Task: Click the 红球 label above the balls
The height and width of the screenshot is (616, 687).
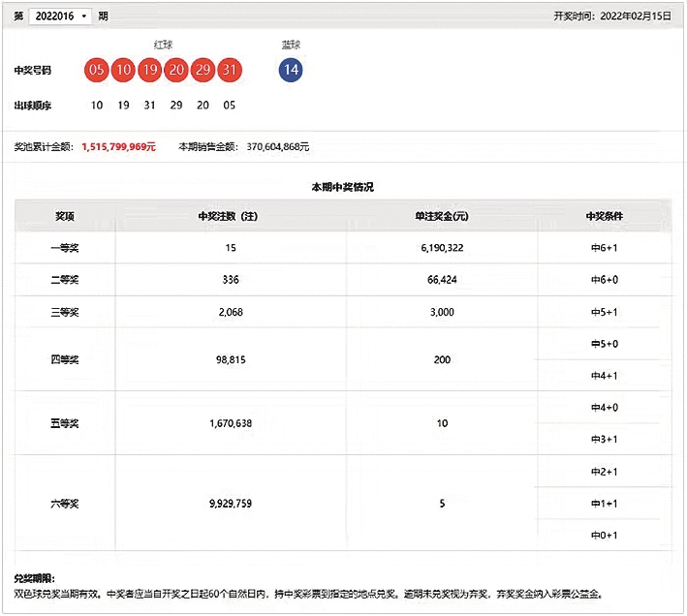Action: pos(163,45)
